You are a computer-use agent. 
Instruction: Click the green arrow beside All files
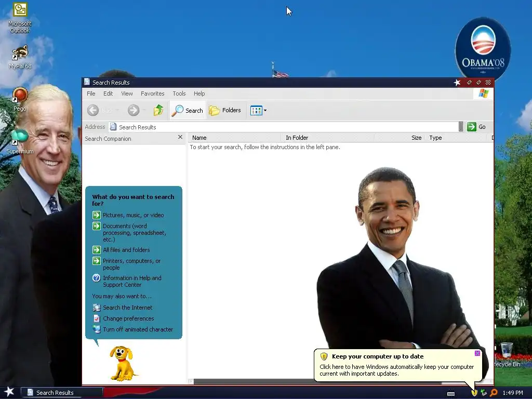(97, 250)
